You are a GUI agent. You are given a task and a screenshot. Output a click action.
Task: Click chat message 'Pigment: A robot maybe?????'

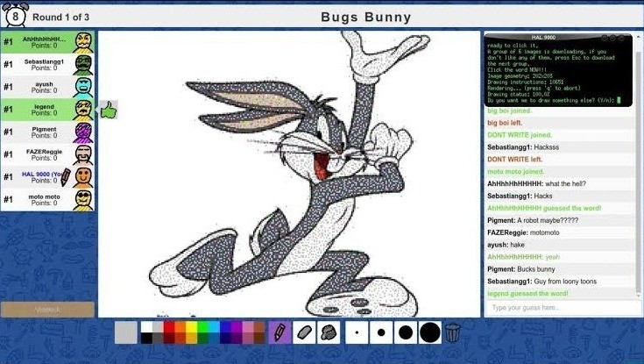tap(533, 220)
